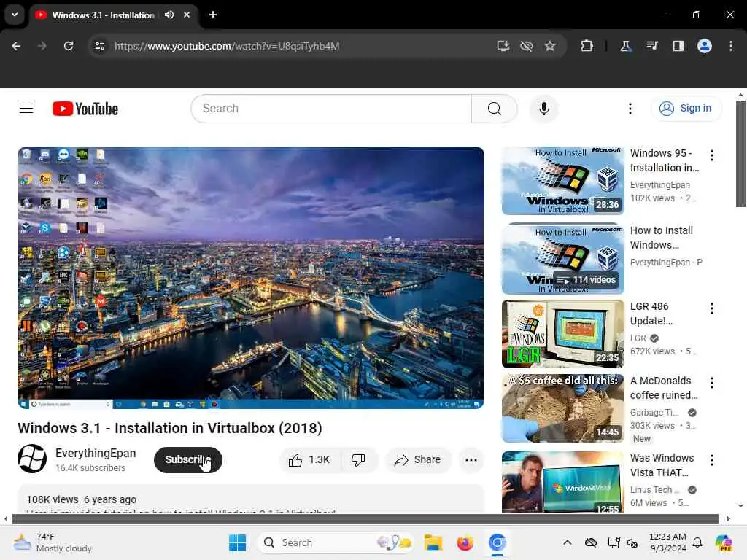Open McDonalds coffee ruined video thumbnail
This screenshot has width=747, height=560.
click(x=562, y=408)
